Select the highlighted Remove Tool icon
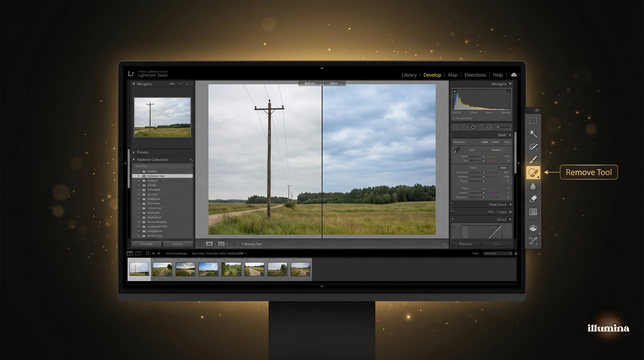Viewport: 644px width, 360px height. point(533,172)
